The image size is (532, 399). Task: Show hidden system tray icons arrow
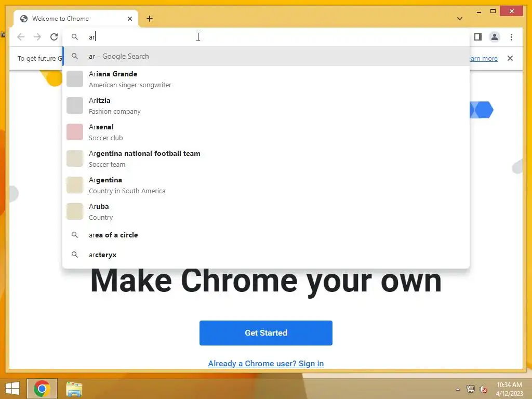point(458,389)
